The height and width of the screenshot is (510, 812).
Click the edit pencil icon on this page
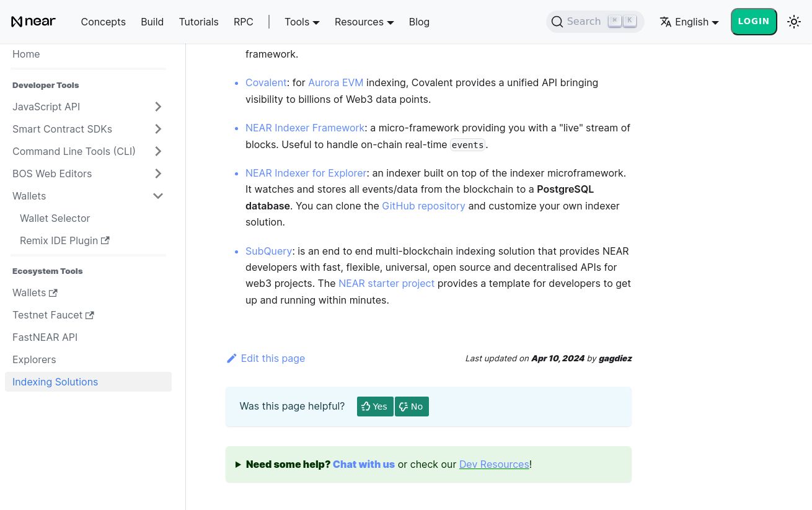point(232,358)
